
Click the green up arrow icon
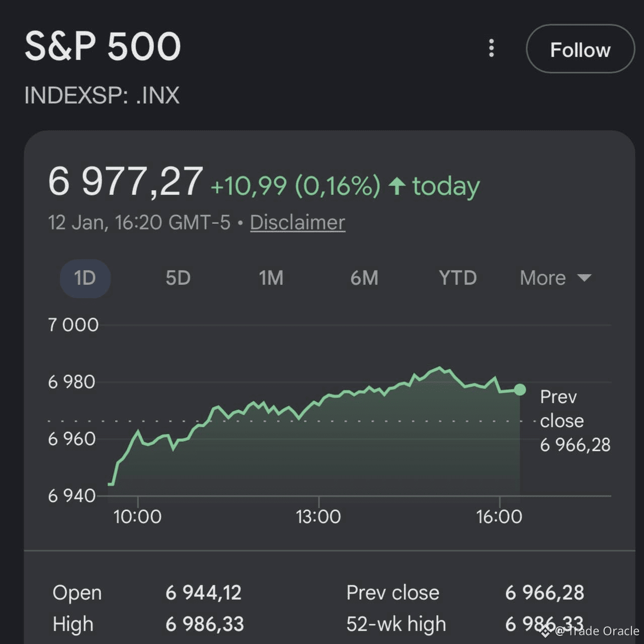click(x=397, y=186)
